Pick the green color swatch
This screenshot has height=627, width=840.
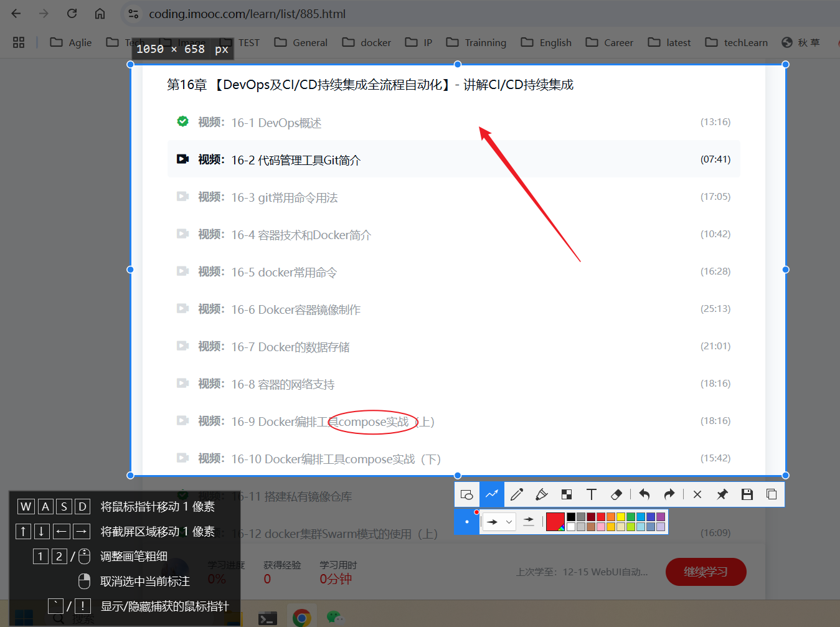(631, 517)
